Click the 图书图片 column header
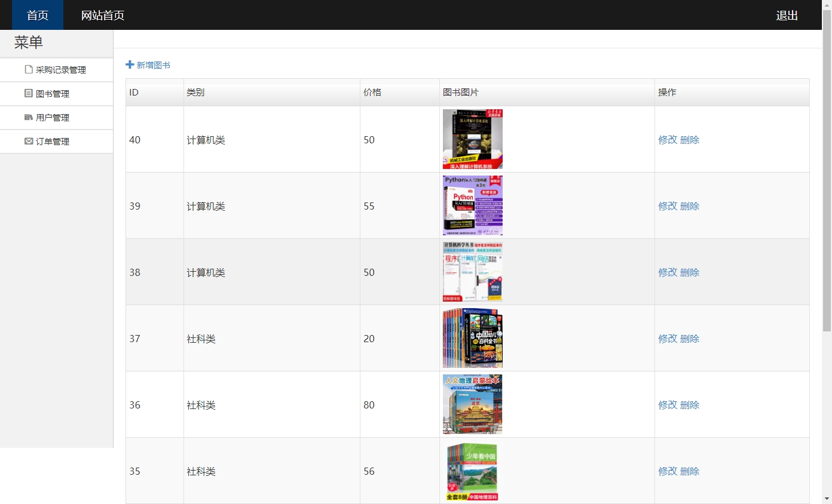The image size is (832, 504). tap(547, 93)
